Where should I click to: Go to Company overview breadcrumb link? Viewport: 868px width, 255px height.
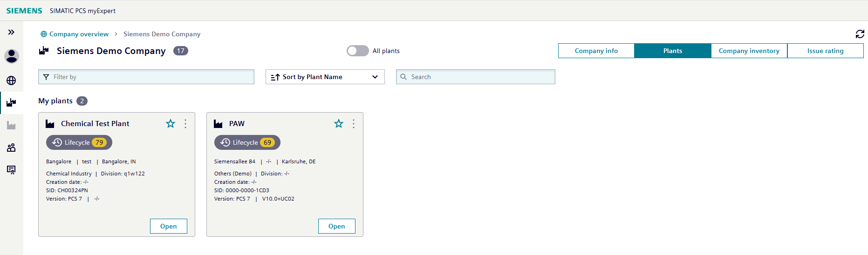pyautogui.click(x=79, y=34)
